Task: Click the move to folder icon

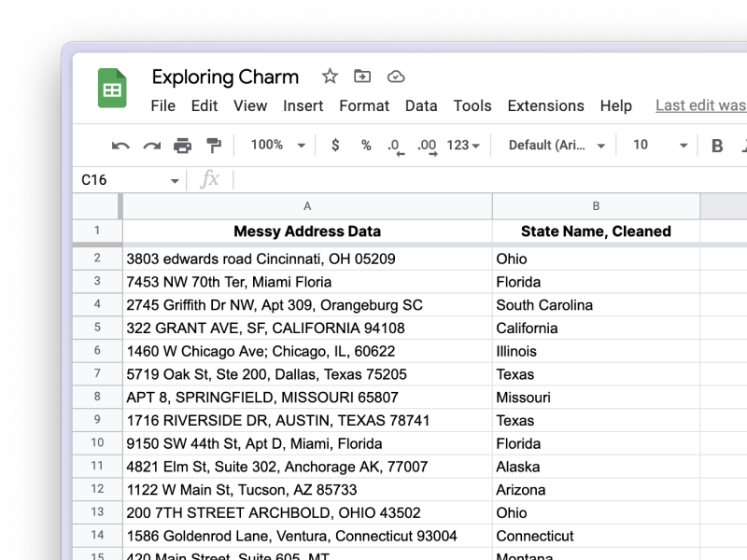Action: coord(362,77)
